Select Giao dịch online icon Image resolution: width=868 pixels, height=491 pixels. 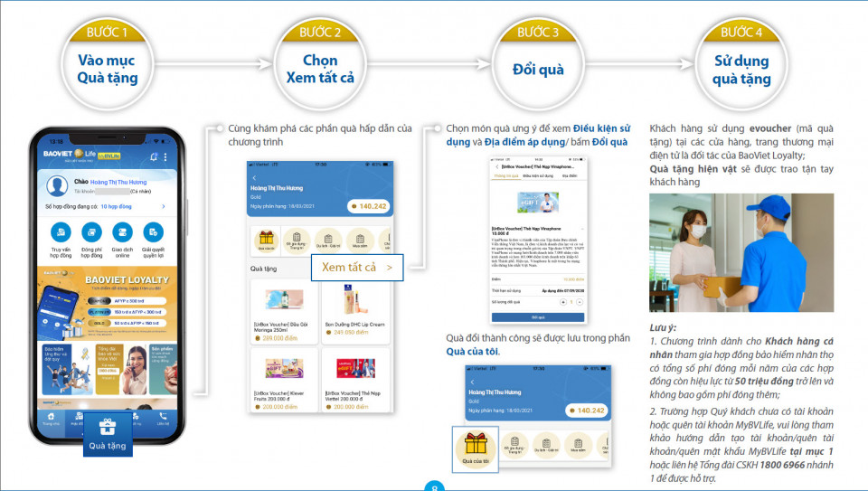point(122,232)
